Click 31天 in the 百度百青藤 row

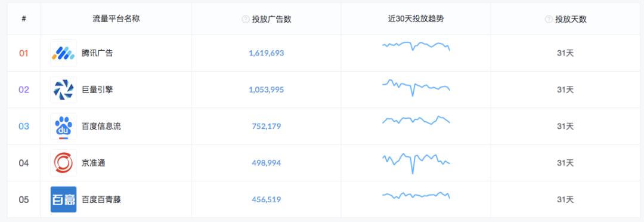(x=565, y=199)
